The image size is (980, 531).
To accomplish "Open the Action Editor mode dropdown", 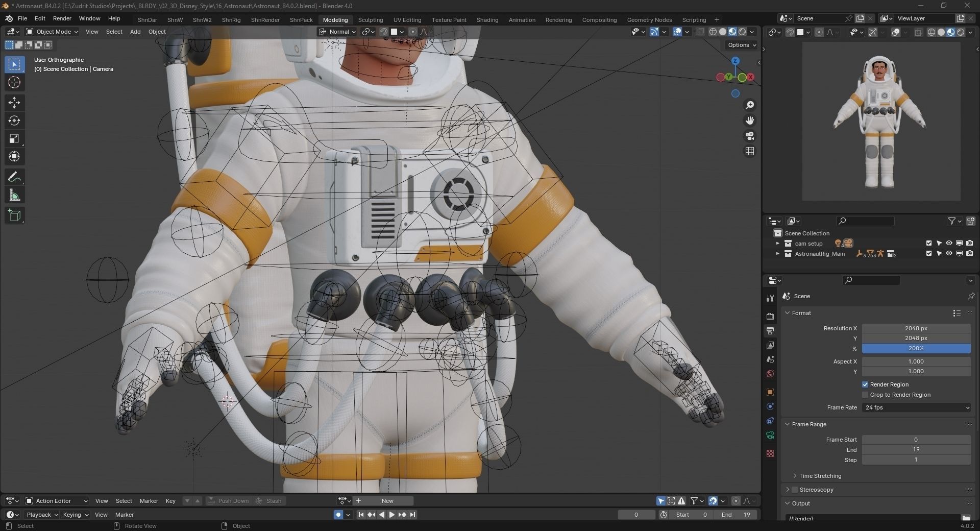I will point(57,501).
